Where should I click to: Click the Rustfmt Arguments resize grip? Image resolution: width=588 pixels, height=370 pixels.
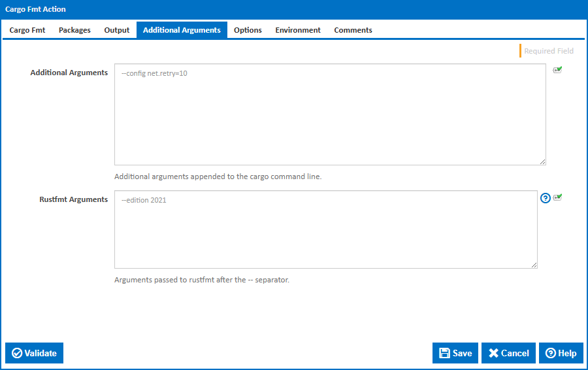[534, 265]
